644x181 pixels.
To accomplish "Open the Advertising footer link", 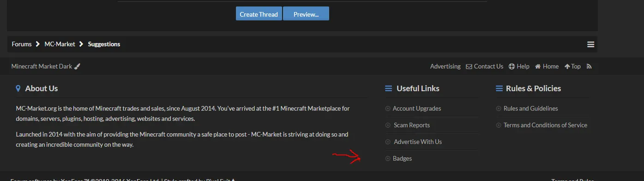I will pyautogui.click(x=445, y=66).
